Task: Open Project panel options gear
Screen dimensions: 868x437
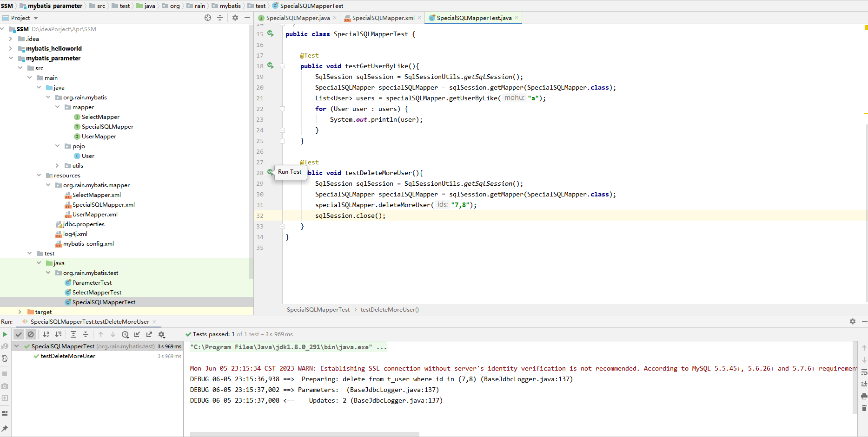Action: point(235,18)
